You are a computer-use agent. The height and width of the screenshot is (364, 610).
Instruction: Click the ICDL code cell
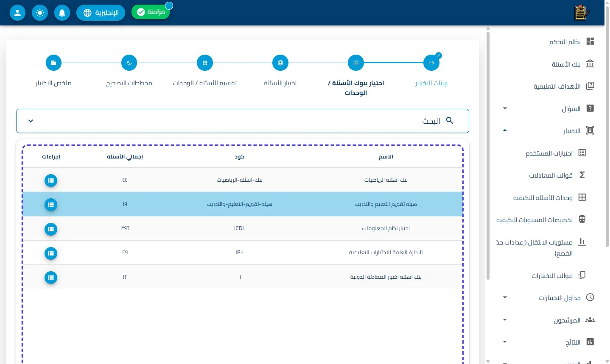pyautogui.click(x=240, y=228)
